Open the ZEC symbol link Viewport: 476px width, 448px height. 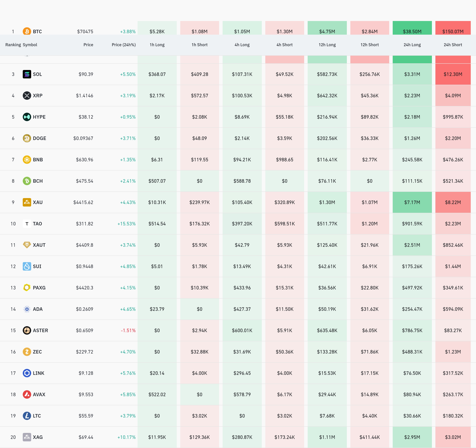tap(37, 352)
